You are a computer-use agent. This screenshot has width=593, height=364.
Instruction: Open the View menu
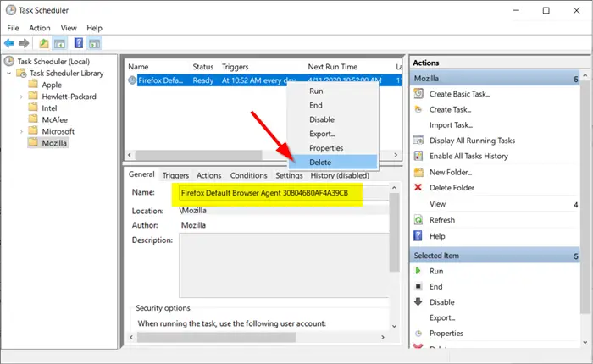[69, 28]
